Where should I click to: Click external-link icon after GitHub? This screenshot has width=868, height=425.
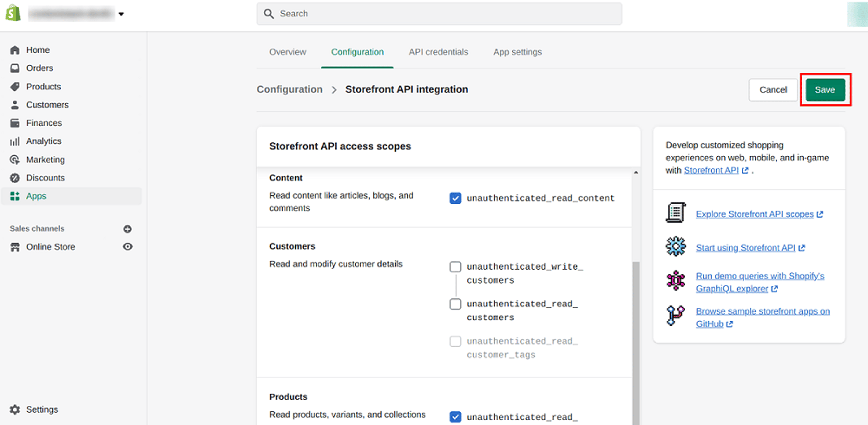(729, 324)
